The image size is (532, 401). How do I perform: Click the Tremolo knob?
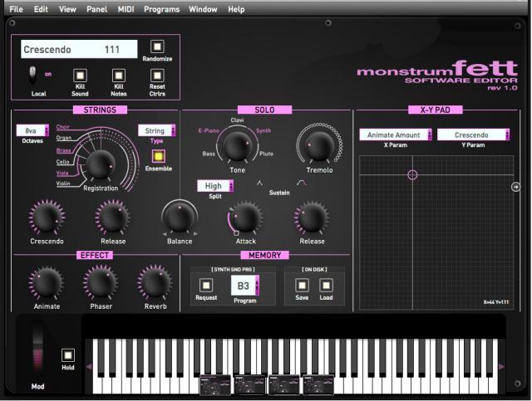(x=319, y=145)
